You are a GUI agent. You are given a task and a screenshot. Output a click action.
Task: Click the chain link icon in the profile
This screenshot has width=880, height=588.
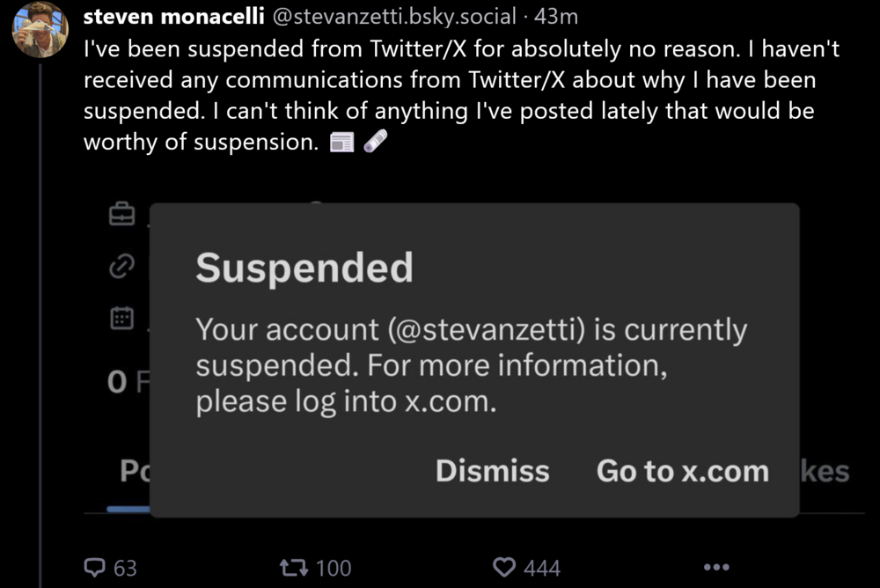[121, 268]
